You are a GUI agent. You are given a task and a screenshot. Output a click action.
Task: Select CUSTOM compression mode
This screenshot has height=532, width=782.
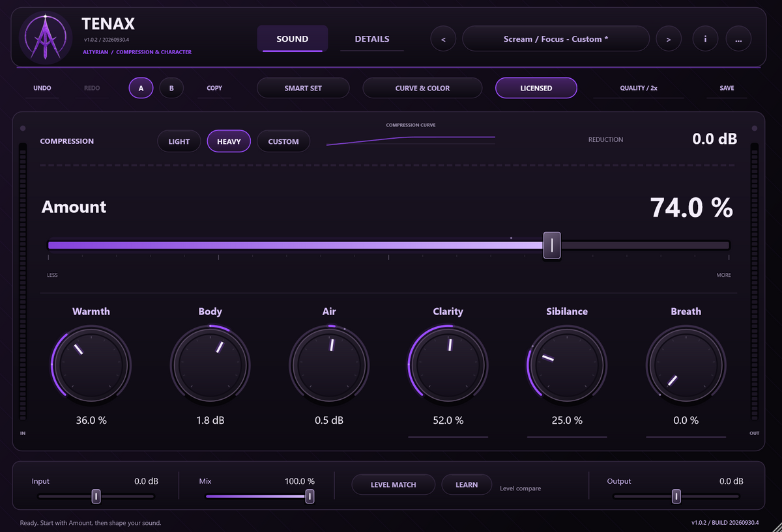pos(283,141)
